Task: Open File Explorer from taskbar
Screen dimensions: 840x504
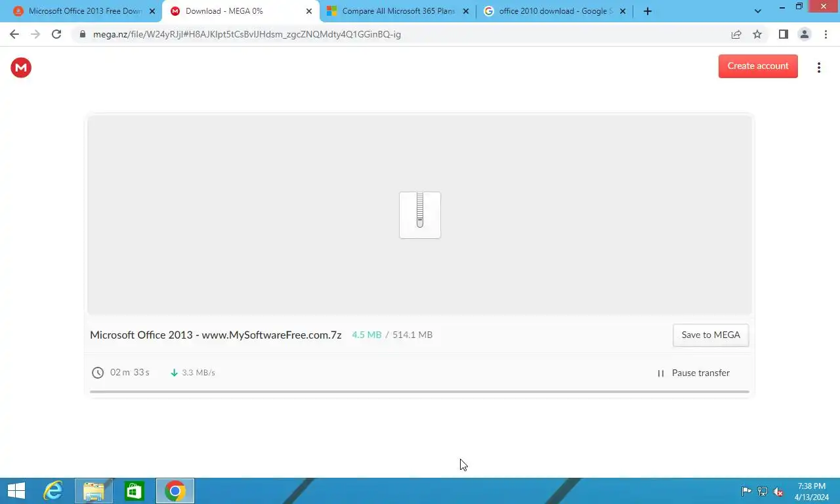Action: pyautogui.click(x=94, y=491)
